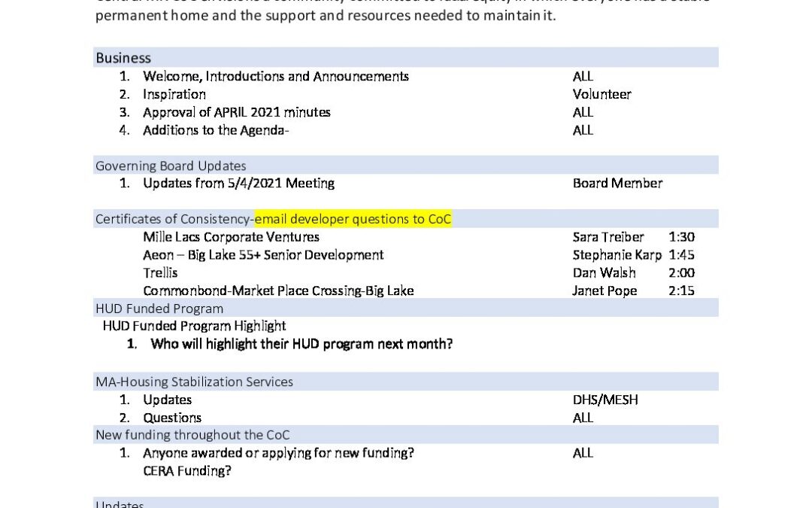Click 'ALL' beside Approval of APRIL minutes

pos(583,112)
